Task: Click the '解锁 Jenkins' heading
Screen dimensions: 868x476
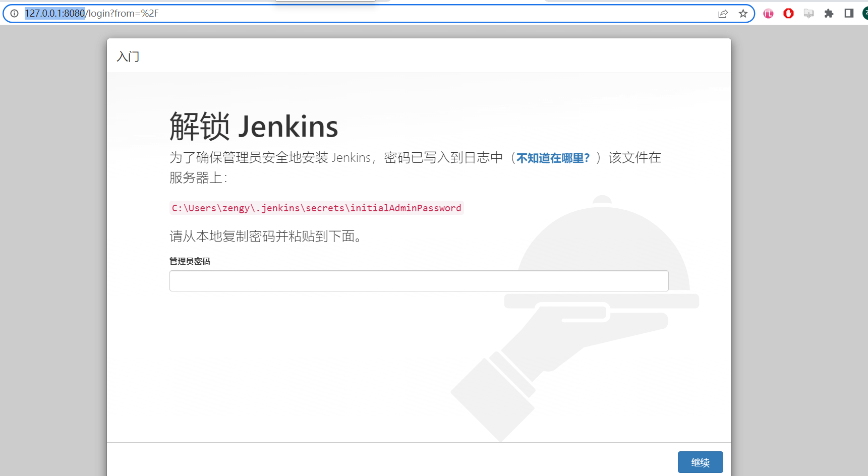Action: [254, 126]
